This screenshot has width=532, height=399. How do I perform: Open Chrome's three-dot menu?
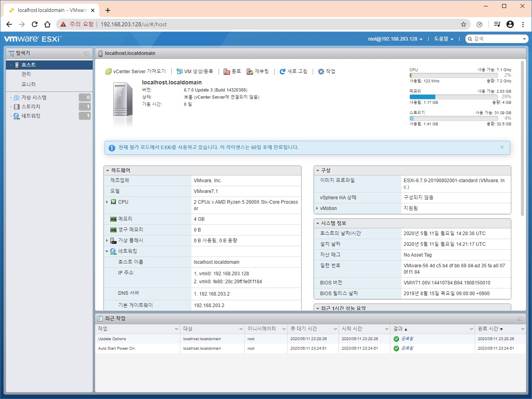click(x=523, y=24)
